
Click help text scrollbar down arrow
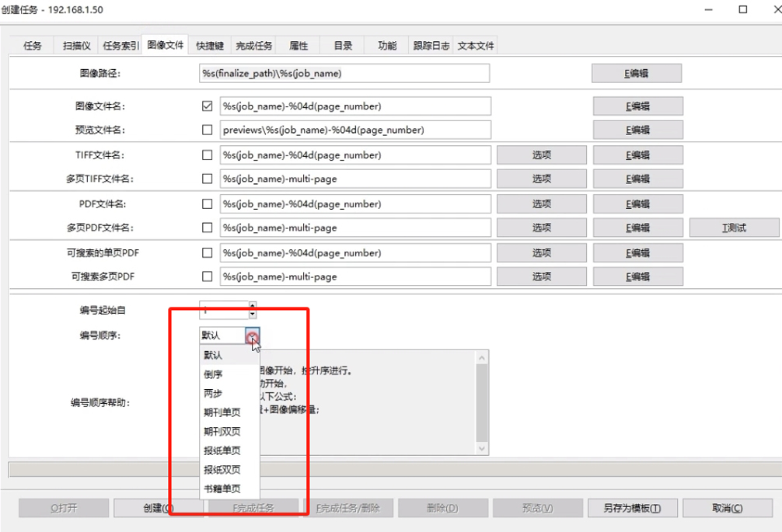pyautogui.click(x=482, y=448)
